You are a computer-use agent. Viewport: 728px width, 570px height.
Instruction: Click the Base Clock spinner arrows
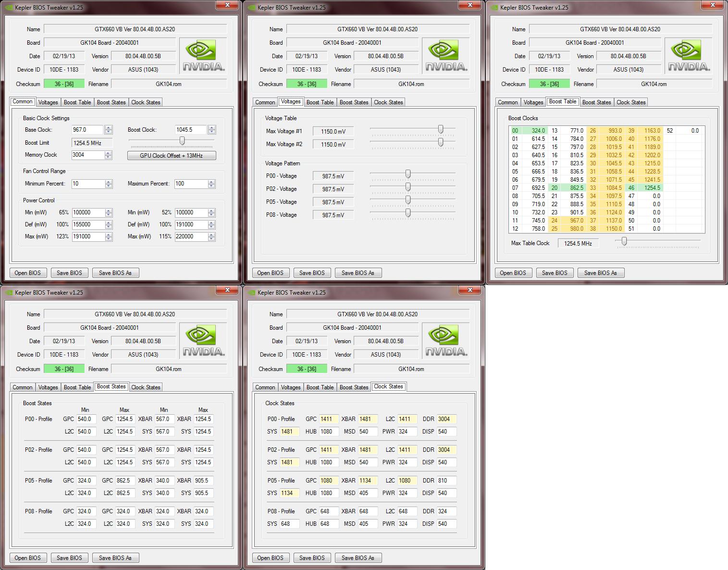tap(109, 130)
